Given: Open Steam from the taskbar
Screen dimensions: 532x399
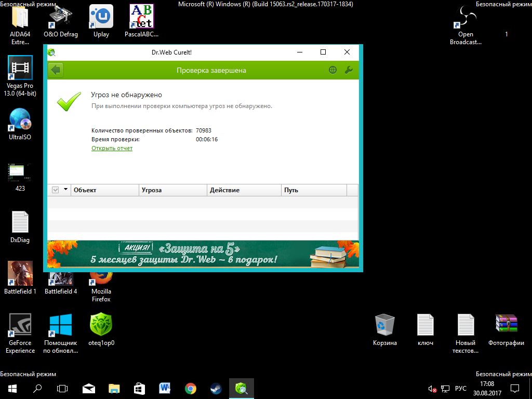Looking at the screenshot, I should [216, 389].
